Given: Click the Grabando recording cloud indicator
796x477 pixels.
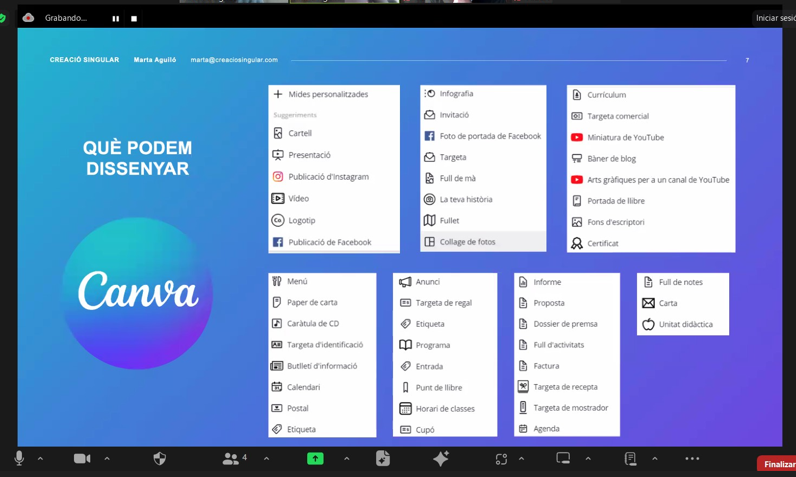Looking at the screenshot, I should pos(28,18).
